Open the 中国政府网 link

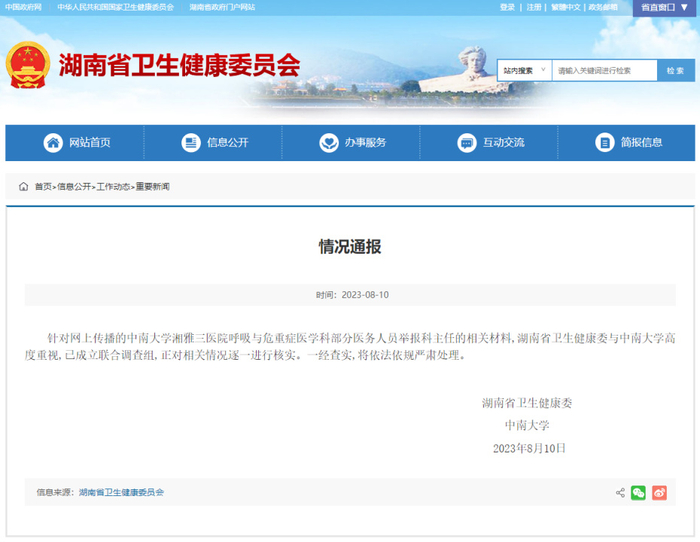(23, 7)
